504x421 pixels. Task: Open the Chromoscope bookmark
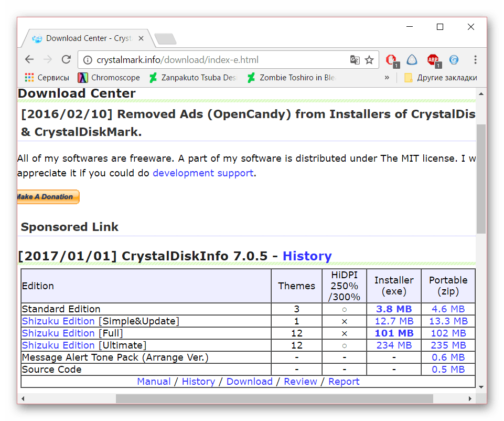[x=109, y=78]
